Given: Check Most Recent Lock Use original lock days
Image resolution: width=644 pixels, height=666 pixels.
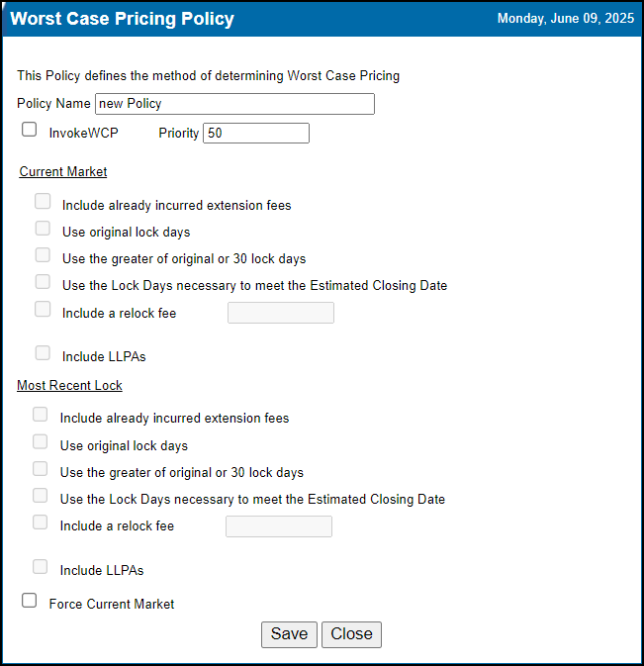Looking at the screenshot, I should tap(41, 441).
